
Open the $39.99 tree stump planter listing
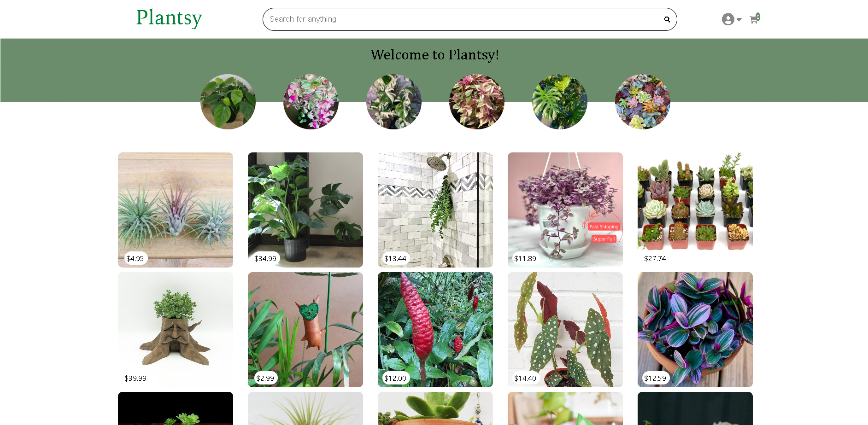176,330
